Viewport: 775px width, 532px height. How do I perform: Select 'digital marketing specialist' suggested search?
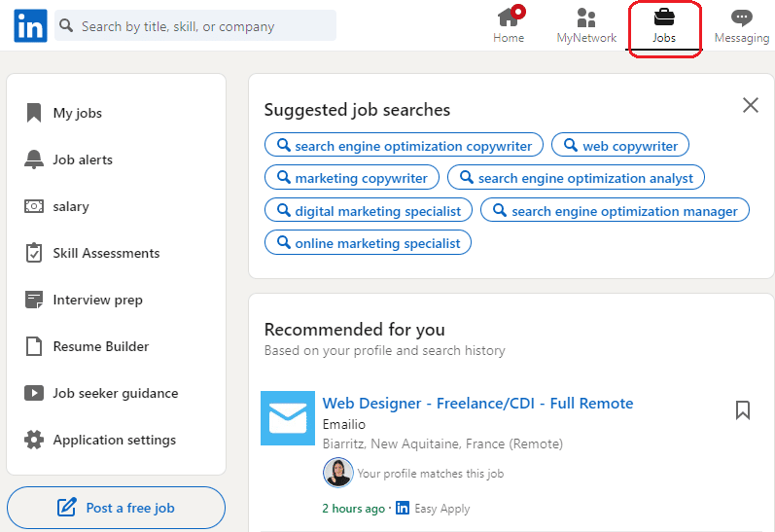click(369, 211)
